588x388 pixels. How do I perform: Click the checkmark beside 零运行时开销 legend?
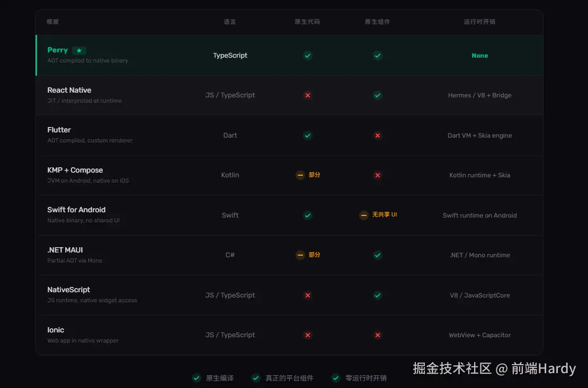[x=336, y=378]
